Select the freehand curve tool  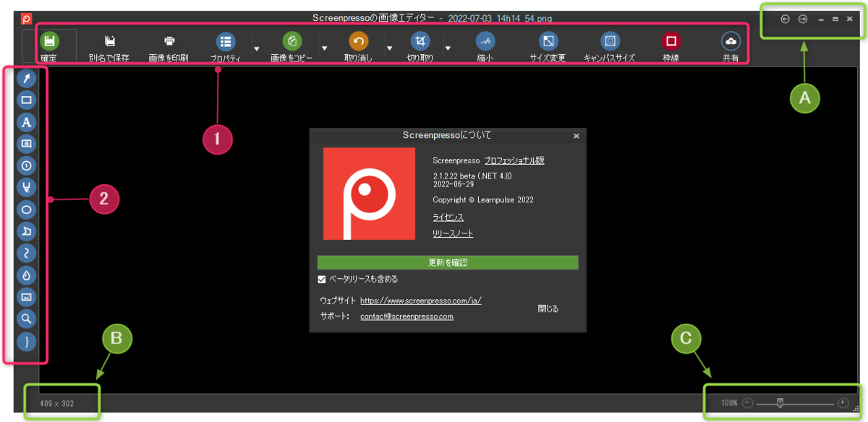pos(27,253)
